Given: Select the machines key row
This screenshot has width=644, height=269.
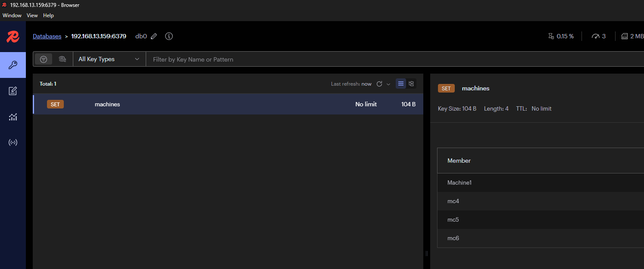Looking at the screenshot, I should tap(228, 104).
